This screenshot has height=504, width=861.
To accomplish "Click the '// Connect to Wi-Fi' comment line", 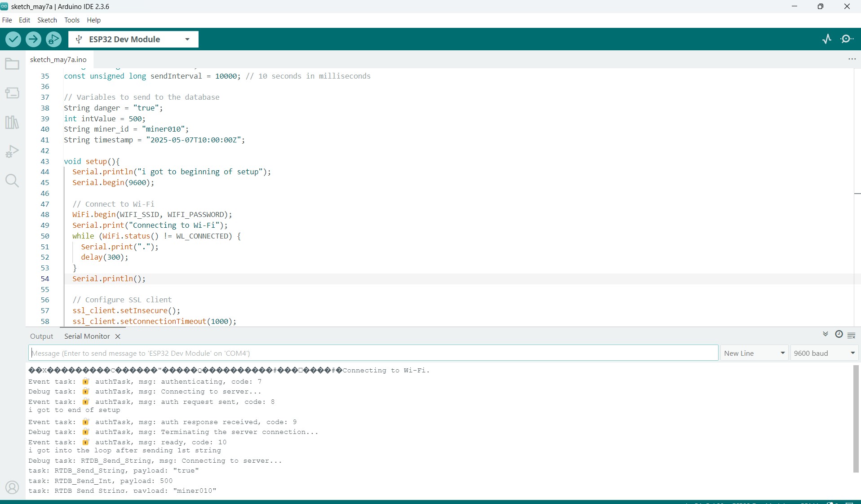I will pyautogui.click(x=113, y=204).
